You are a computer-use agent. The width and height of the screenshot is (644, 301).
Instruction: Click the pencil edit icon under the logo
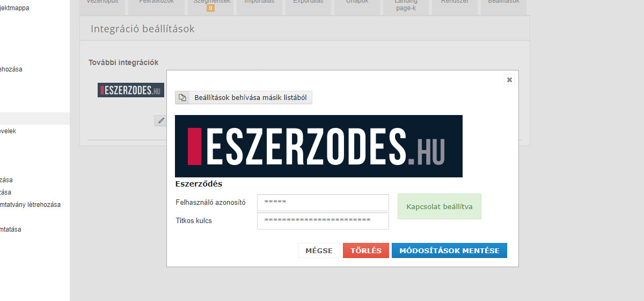[x=160, y=120]
